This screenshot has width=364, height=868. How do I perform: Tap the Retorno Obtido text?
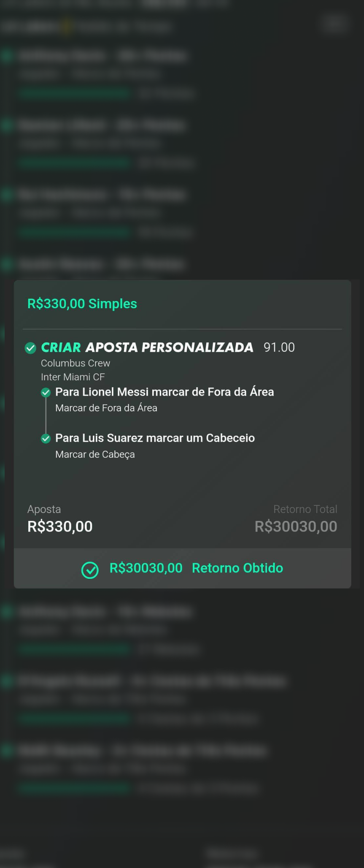click(x=237, y=568)
